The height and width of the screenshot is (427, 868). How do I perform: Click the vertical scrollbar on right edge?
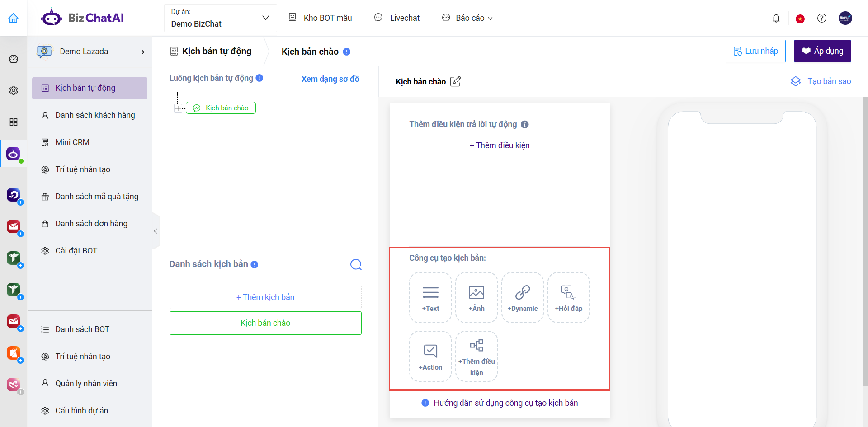865,242
